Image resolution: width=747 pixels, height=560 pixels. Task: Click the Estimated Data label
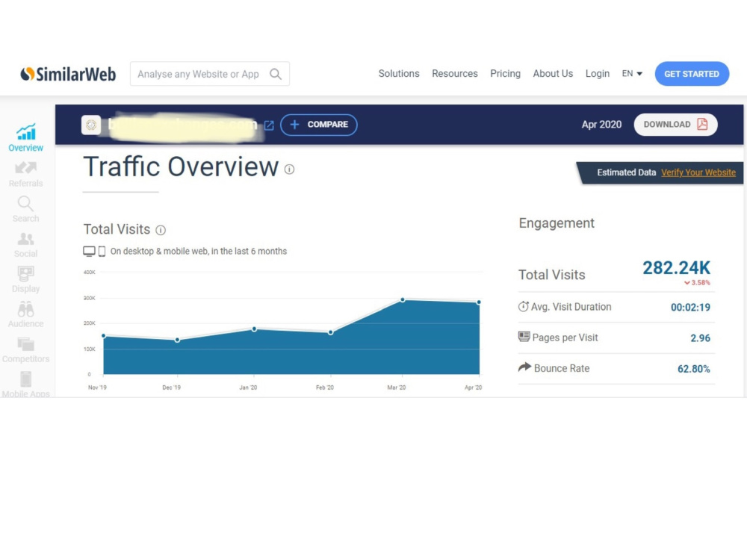click(627, 173)
